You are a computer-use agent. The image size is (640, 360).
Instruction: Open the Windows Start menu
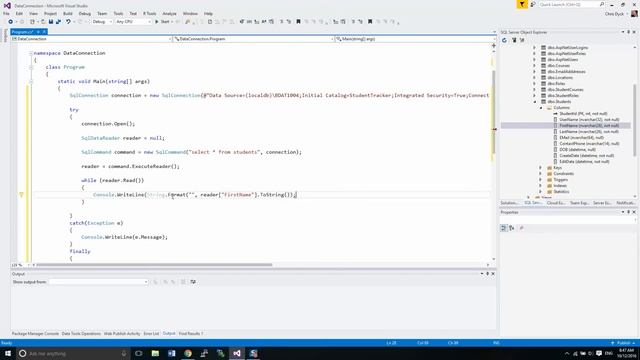(x=8, y=353)
